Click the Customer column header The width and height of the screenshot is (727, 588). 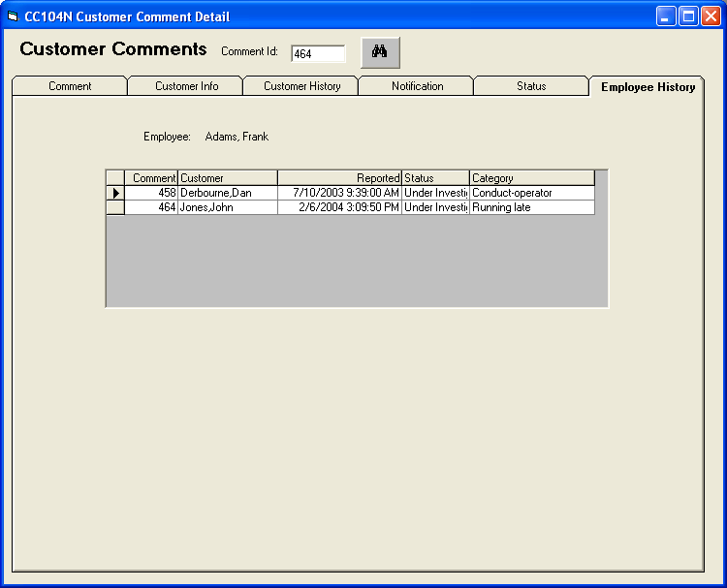coord(228,178)
